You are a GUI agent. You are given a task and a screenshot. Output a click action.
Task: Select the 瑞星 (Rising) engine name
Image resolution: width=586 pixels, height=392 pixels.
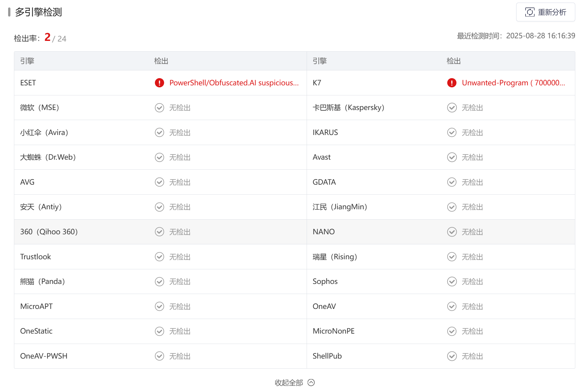pyautogui.click(x=335, y=257)
